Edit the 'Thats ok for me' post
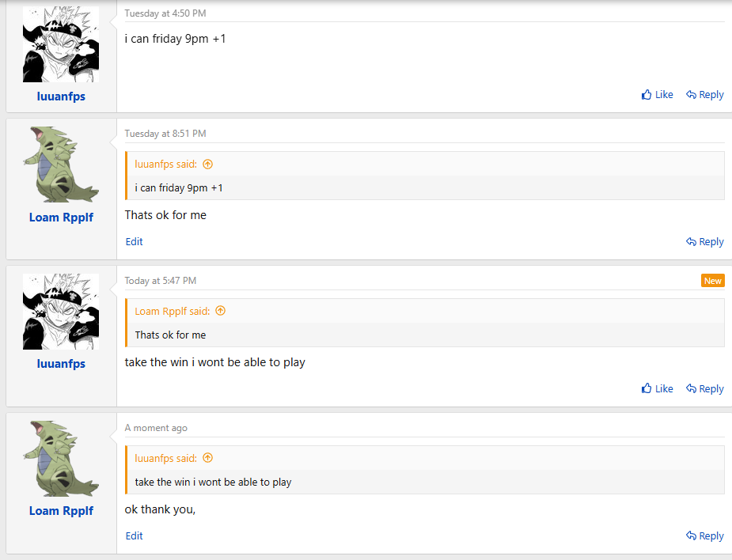The image size is (732, 560). coord(135,242)
